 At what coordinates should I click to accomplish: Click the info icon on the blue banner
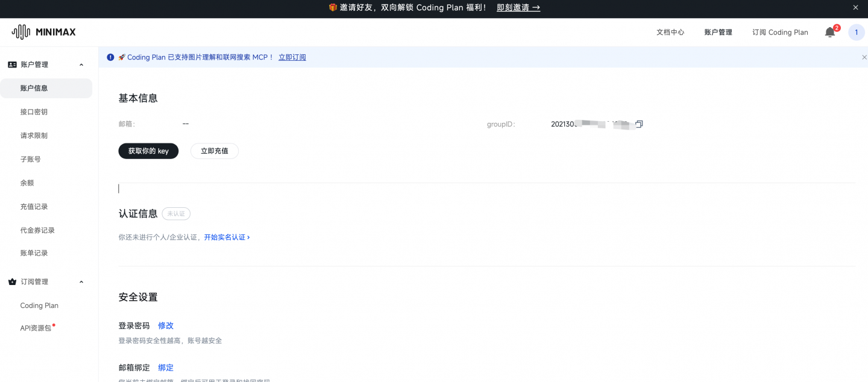110,57
